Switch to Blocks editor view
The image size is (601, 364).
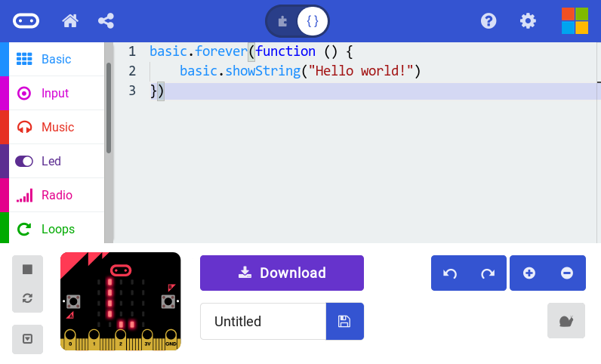[x=282, y=21]
